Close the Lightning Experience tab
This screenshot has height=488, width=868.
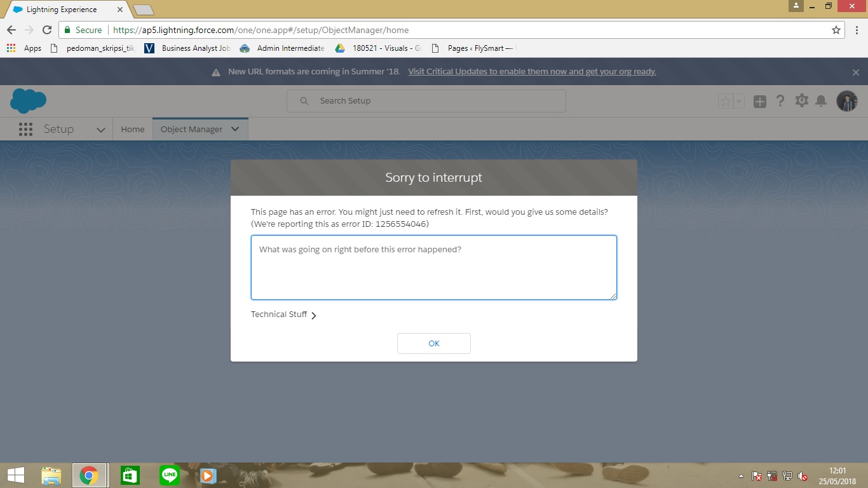point(120,10)
